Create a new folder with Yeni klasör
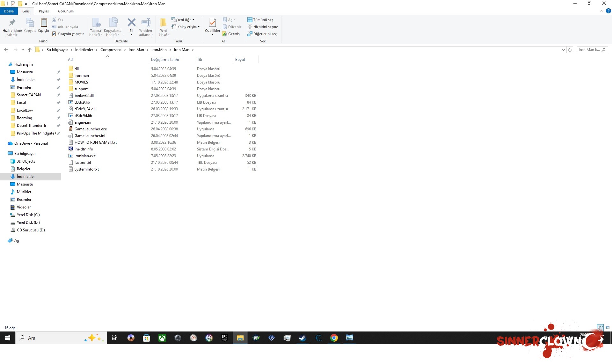The height and width of the screenshot is (364, 612). [x=164, y=27]
